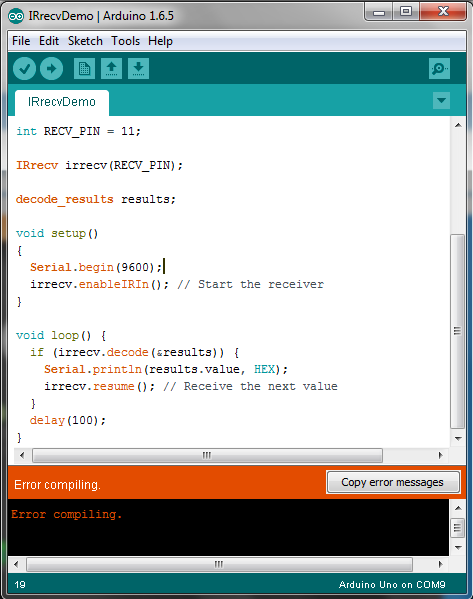Save the sketch with down-arrow icon

tap(138, 69)
